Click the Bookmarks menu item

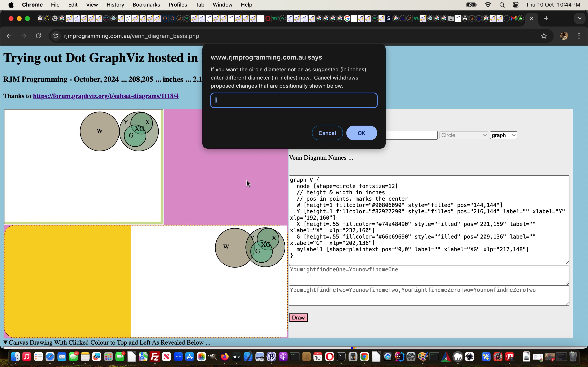146,5
